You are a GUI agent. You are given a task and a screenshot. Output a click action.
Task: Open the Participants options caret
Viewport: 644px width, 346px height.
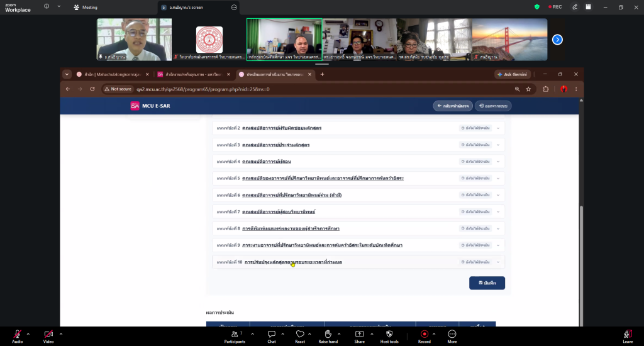tap(252, 334)
